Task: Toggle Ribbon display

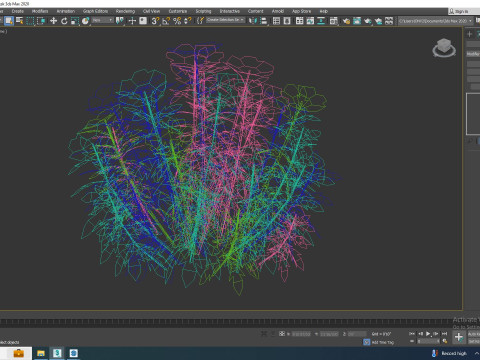Action: (x=300, y=21)
